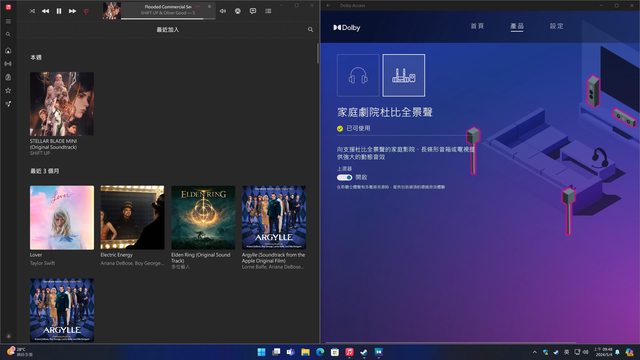Select the home theater product tile
Viewport: 640px width, 360px height.
click(x=404, y=76)
